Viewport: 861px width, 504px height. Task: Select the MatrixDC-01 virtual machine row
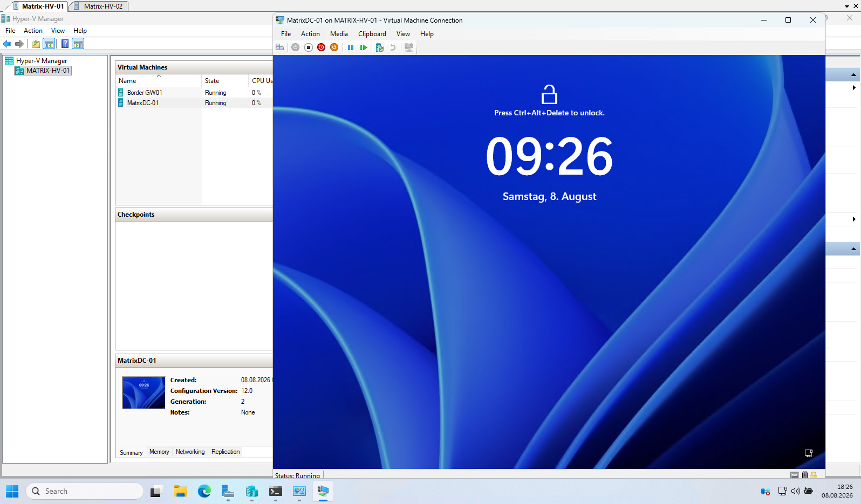coord(195,103)
